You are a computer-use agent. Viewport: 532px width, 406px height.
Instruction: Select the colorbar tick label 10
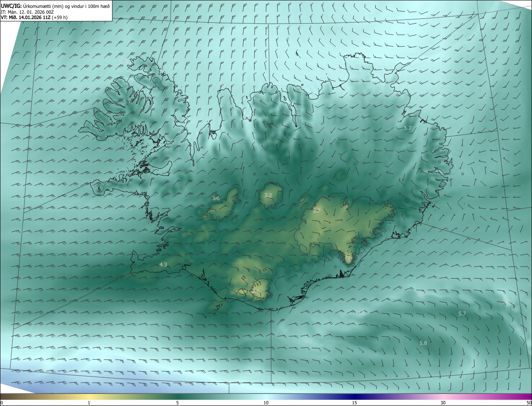pyautogui.click(x=266, y=403)
